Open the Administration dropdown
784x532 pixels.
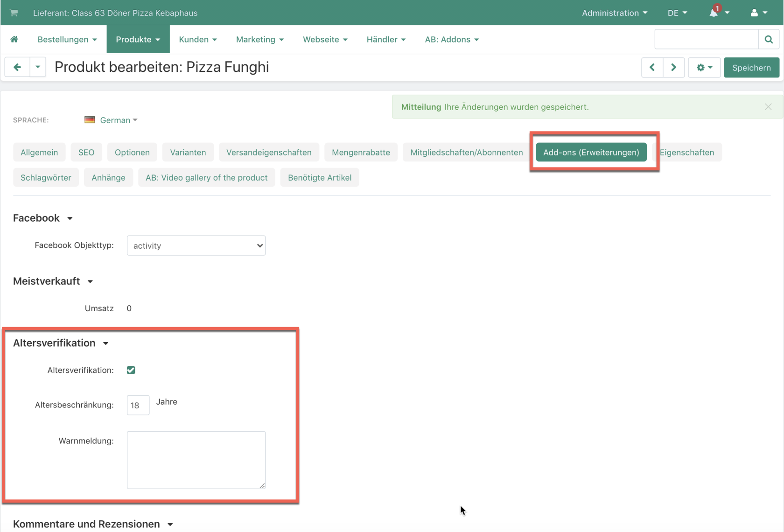(x=615, y=13)
